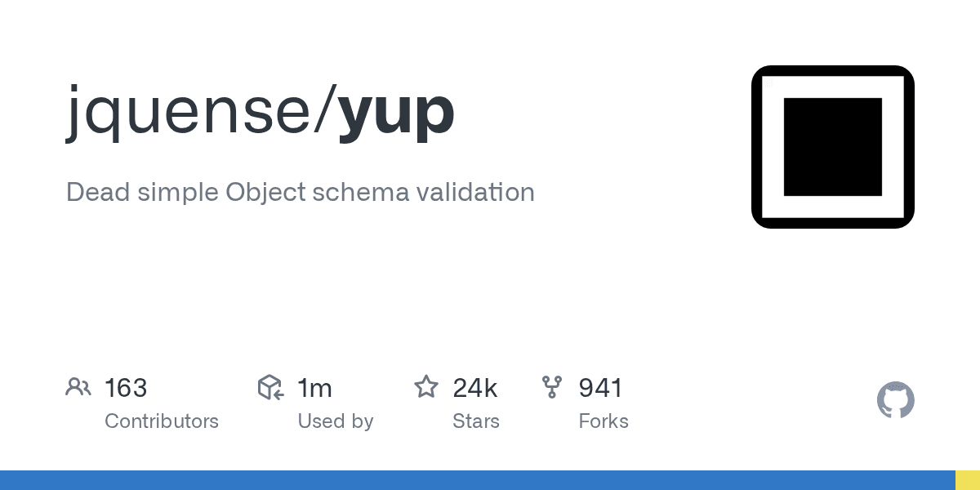Click the Used by package icon
Screen dimensions: 980x490
pyautogui.click(x=270, y=387)
